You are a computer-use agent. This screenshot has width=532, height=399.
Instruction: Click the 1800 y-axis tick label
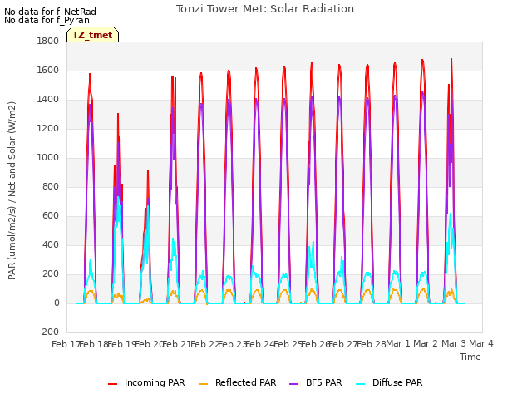click(48, 41)
